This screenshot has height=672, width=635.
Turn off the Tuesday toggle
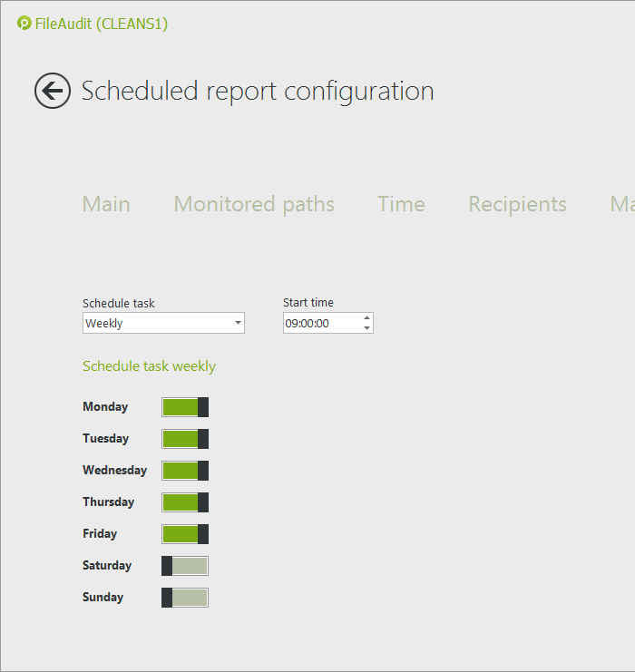[185, 439]
